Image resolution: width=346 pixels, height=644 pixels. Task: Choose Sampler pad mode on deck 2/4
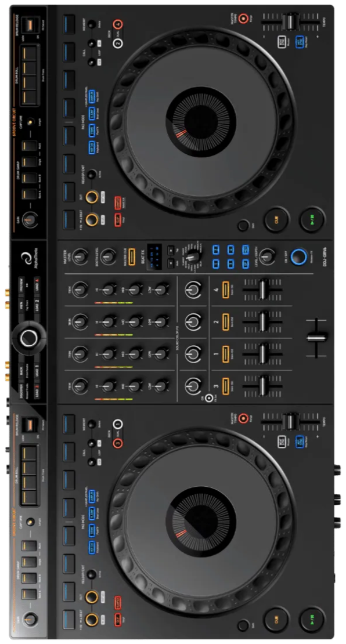pyautogui.click(x=91, y=96)
